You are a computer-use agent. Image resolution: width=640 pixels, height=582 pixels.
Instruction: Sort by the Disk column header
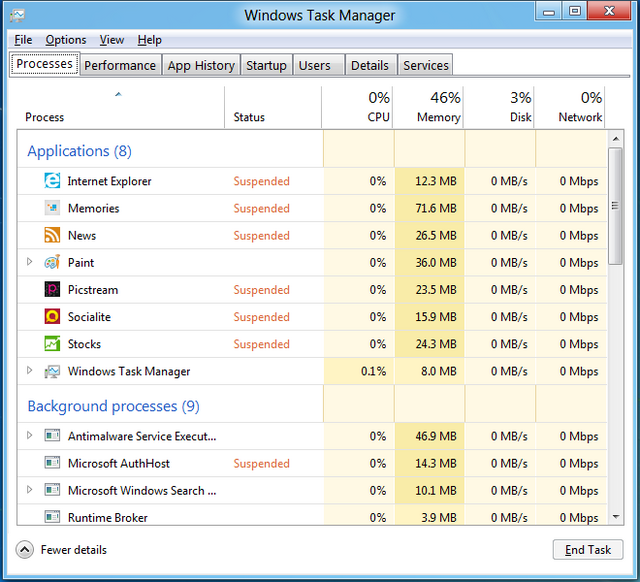tap(499, 107)
